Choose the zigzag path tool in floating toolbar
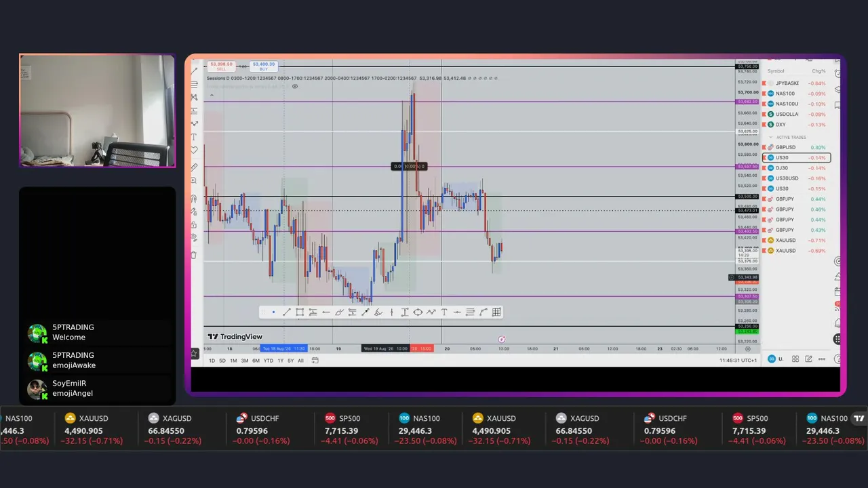 (431, 312)
